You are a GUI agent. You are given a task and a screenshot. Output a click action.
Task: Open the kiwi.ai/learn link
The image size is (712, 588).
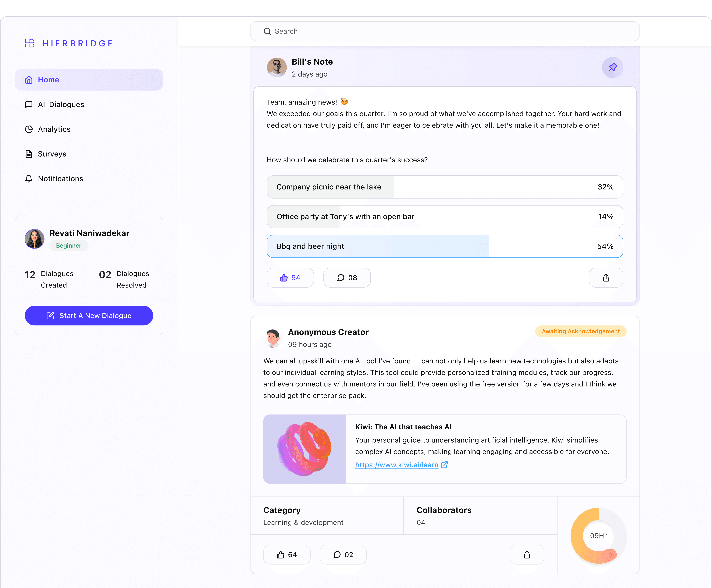pos(397,465)
